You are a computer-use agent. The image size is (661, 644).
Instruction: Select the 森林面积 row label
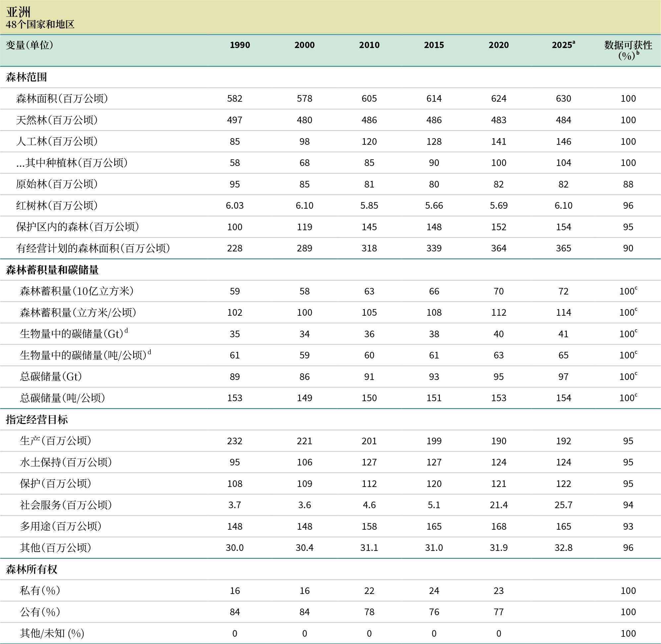pyautogui.click(x=62, y=98)
